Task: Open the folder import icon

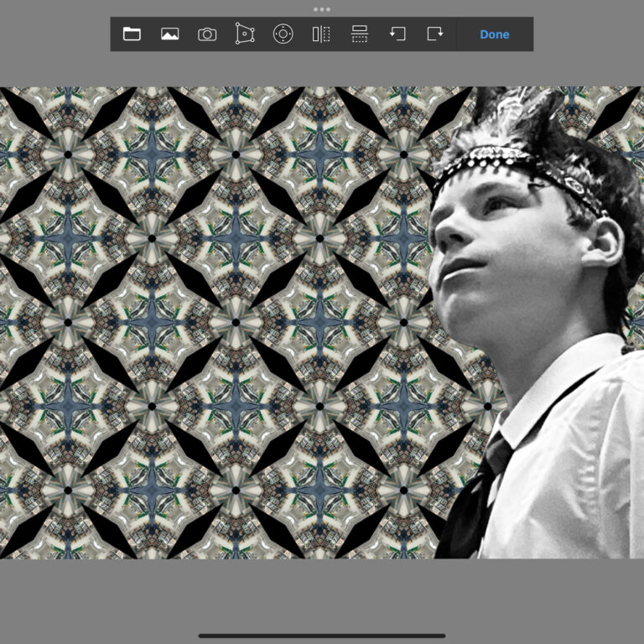Action: 132,34
